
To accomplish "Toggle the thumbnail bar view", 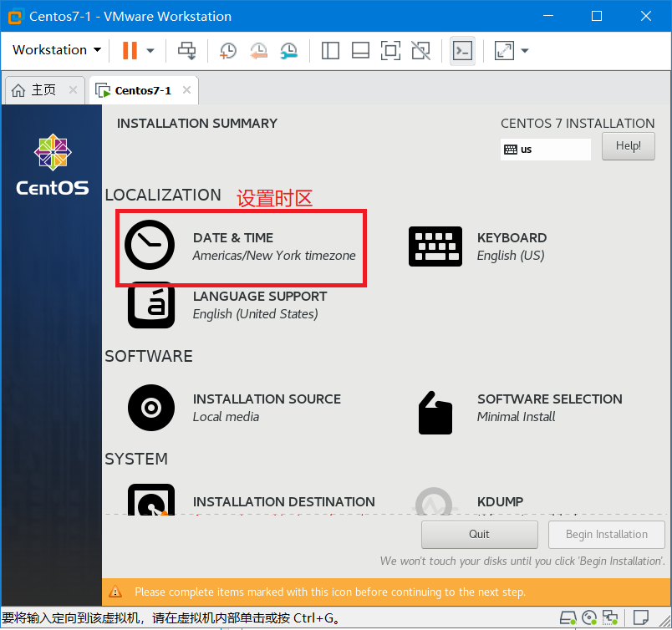I will click(x=360, y=50).
